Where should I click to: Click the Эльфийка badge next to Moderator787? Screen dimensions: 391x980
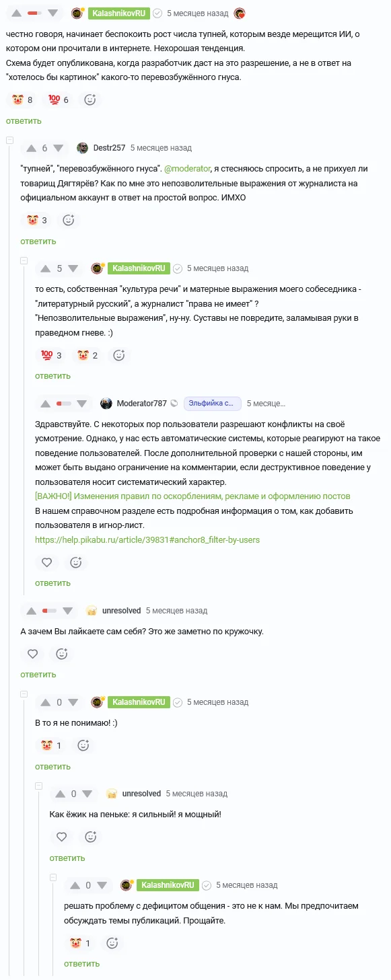click(x=212, y=404)
